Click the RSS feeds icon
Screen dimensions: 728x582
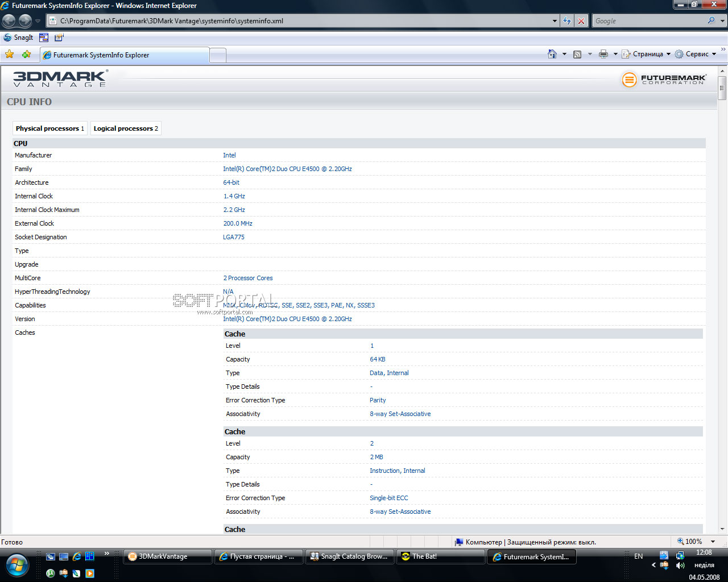(x=577, y=54)
